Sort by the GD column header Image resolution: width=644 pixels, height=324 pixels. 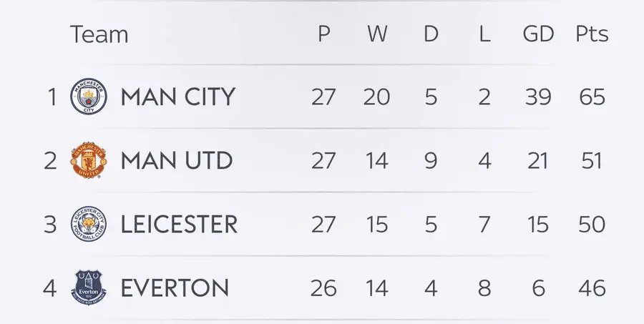(x=537, y=34)
